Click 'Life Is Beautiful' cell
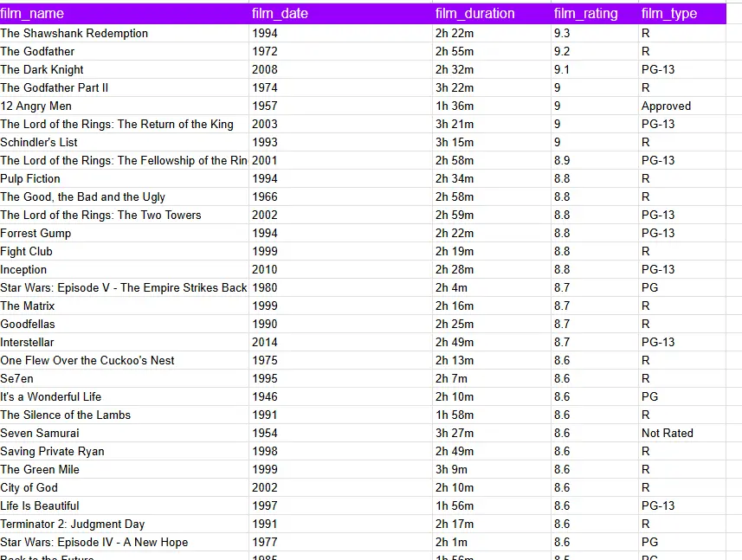This screenshot has height=560, width=742. tap(124, 505)
